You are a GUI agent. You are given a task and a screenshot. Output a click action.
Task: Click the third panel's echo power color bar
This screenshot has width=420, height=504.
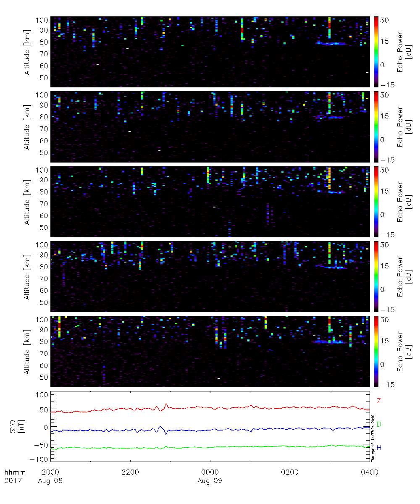(377, 202)
